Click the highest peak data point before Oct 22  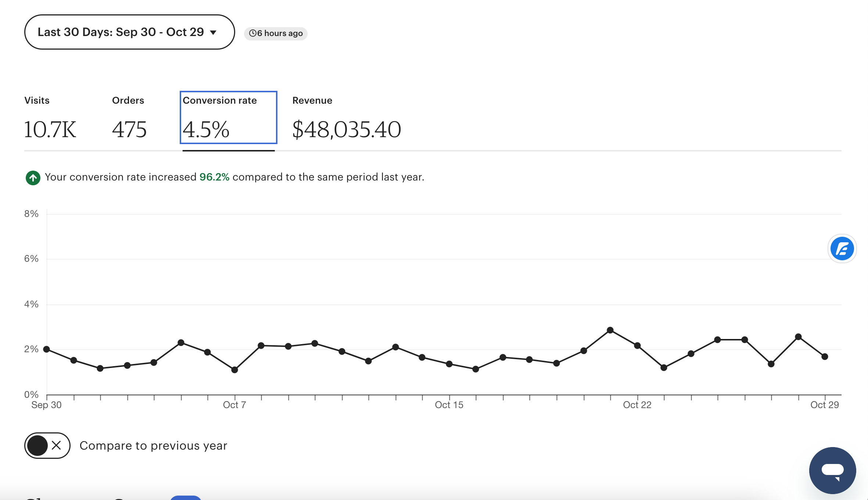point(610,330)
